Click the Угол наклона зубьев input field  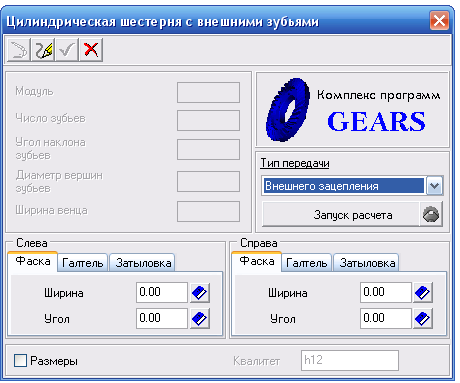tap(208, 149)
